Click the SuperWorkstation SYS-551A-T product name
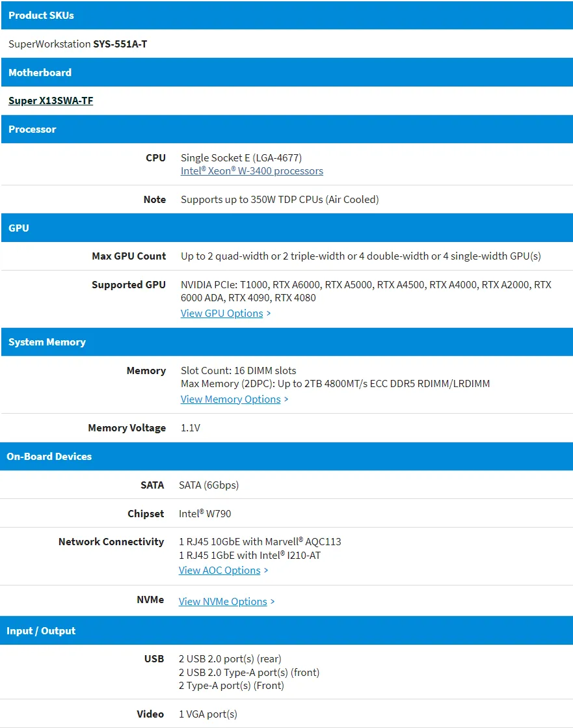This screenshot has height=728, width=573. (78, 44)
